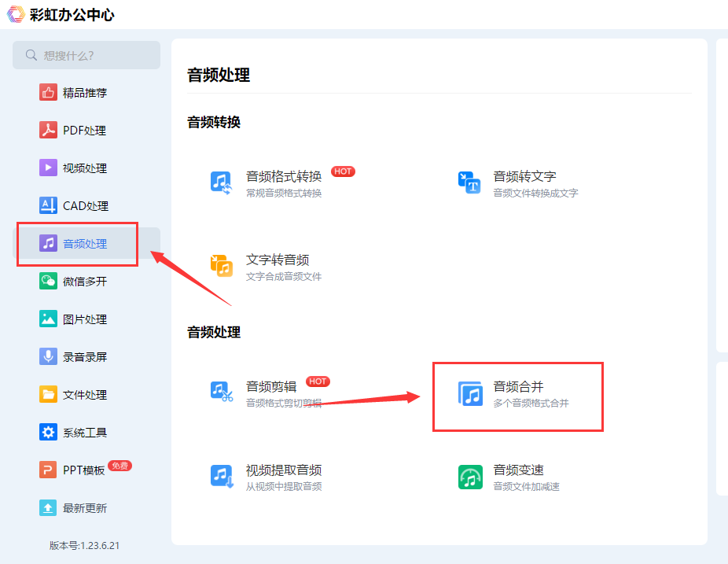
Task: Click the 图片处理 picture icon
Action: [48, 319]
